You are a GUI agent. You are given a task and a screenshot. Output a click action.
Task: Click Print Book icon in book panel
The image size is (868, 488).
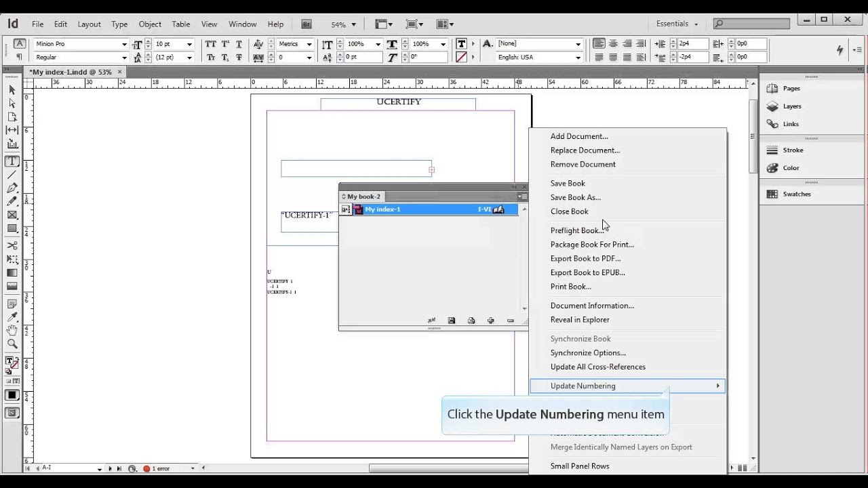[471, 321]
